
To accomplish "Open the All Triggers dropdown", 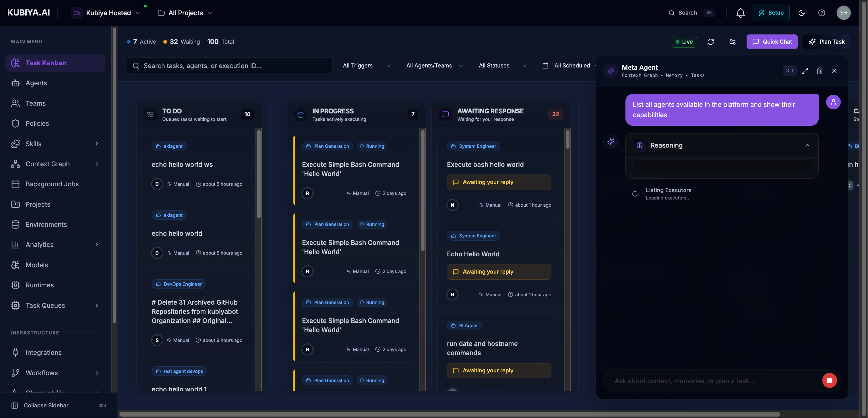I will click(366, 66).
